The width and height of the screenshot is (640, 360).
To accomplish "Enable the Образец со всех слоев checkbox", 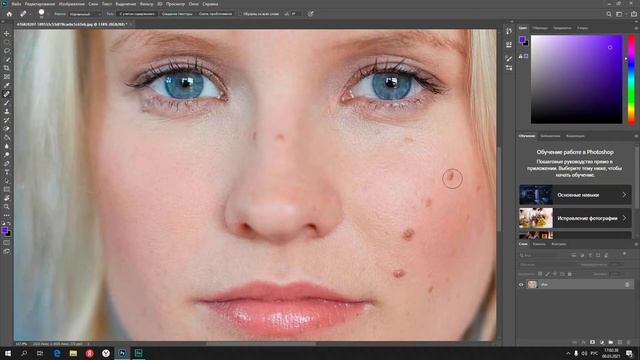I will [240, 14].
